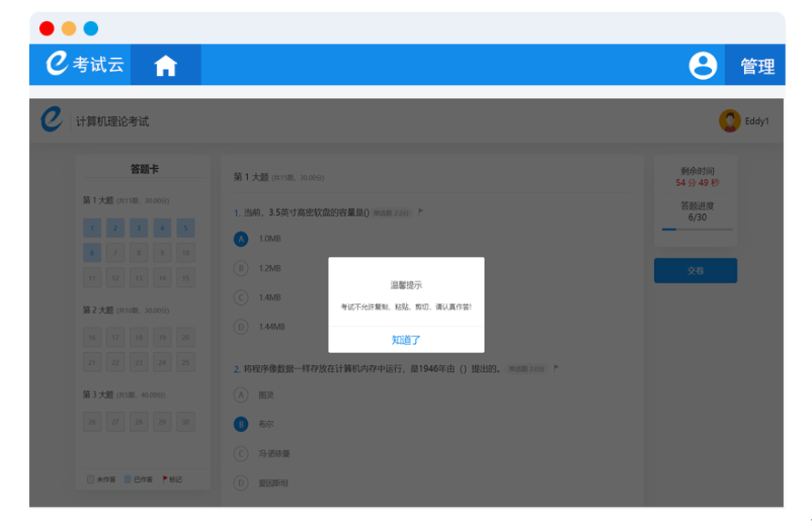Click the answer progress bar
This screenshot has height=531, width=812.
(697, 230)
